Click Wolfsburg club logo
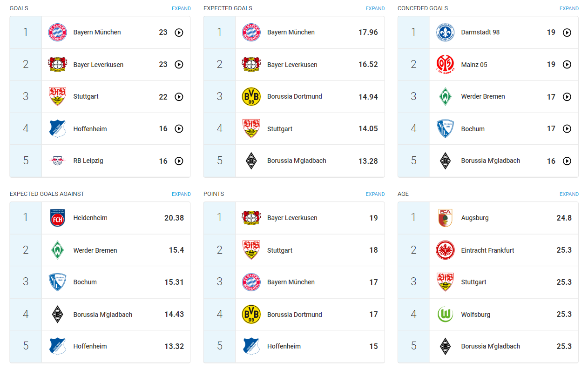The height and width of the screenshot is (369, 588). tap(446, 315)
